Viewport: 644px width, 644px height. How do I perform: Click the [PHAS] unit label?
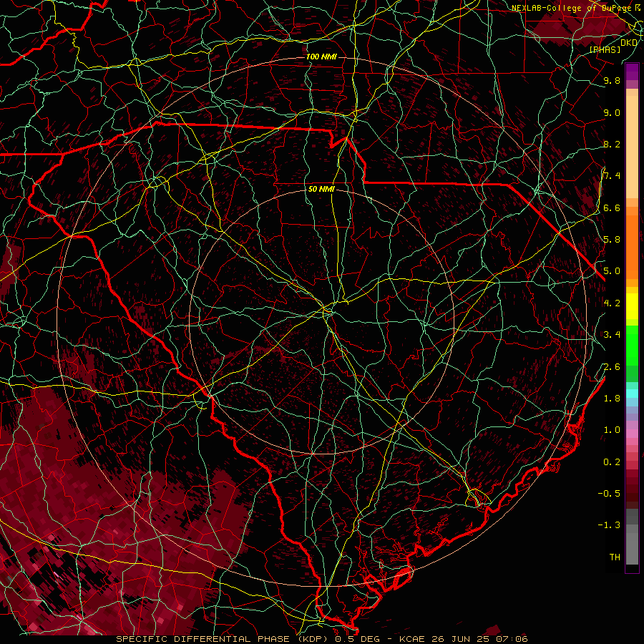(x=605, y=49)
